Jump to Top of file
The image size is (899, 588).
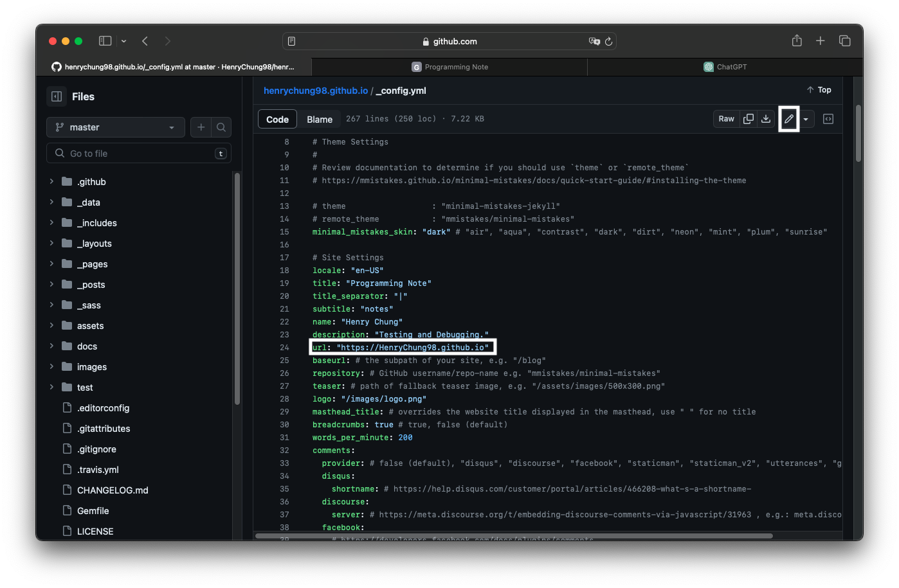pos(819,90)
